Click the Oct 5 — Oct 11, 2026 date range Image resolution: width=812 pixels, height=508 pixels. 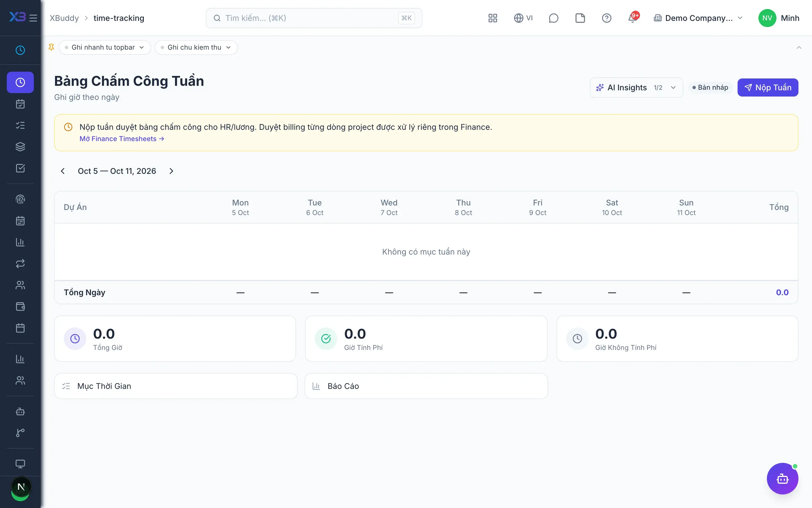[x=117, y=171]
